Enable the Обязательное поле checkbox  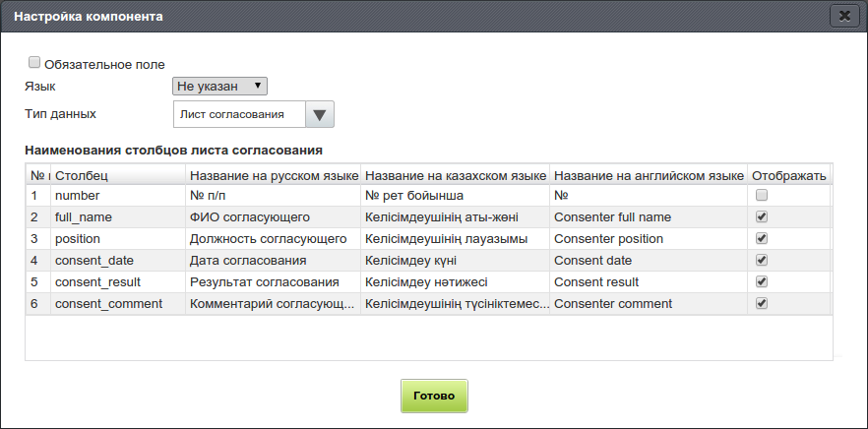point(34,63)
